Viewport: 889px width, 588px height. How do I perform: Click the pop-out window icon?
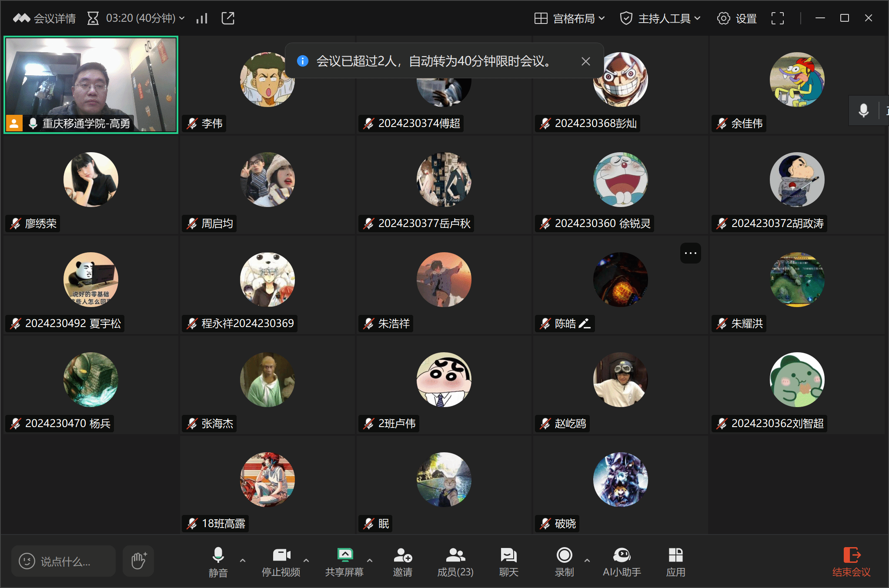click(x=228, y=18)
